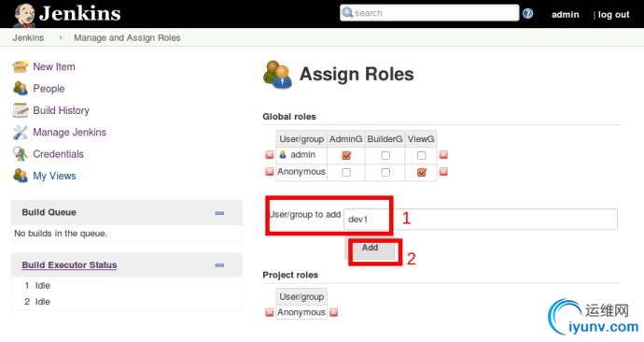
Task: Click the log out link
Action: [x=613, y=14]
